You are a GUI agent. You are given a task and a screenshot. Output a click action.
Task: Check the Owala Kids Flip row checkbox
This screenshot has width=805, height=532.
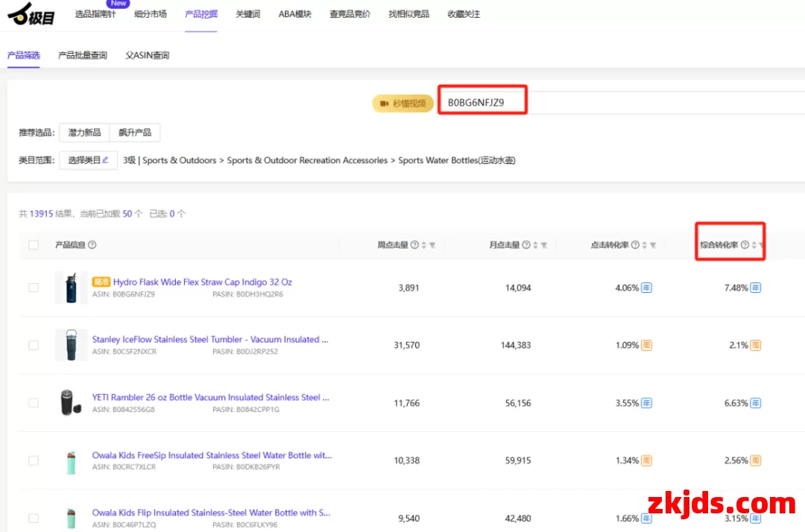coord(34,519)
